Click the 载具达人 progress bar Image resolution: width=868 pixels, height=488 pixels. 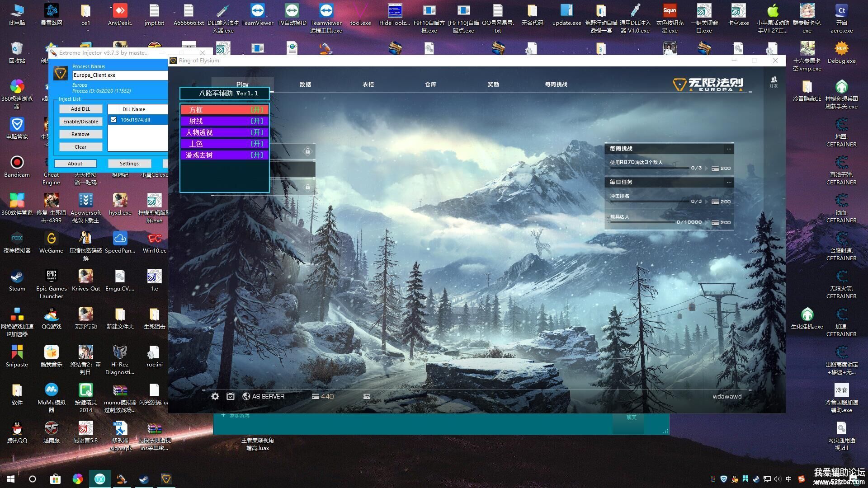642,222
